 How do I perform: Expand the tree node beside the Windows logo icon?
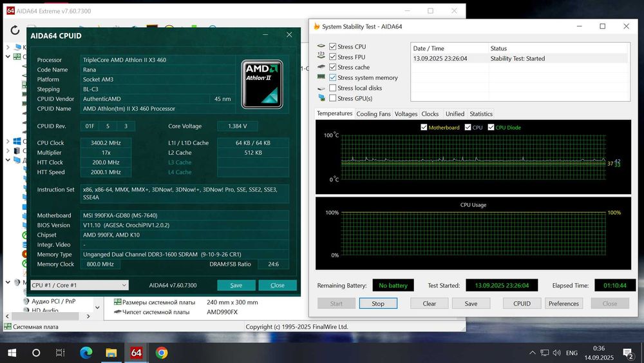coord(8,141)
